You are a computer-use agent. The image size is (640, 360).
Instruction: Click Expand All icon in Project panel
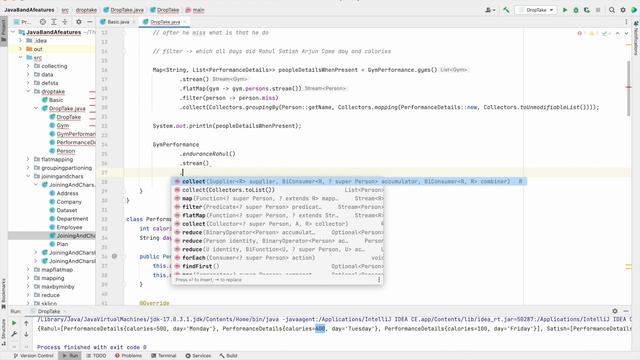[x=54, y=22]
